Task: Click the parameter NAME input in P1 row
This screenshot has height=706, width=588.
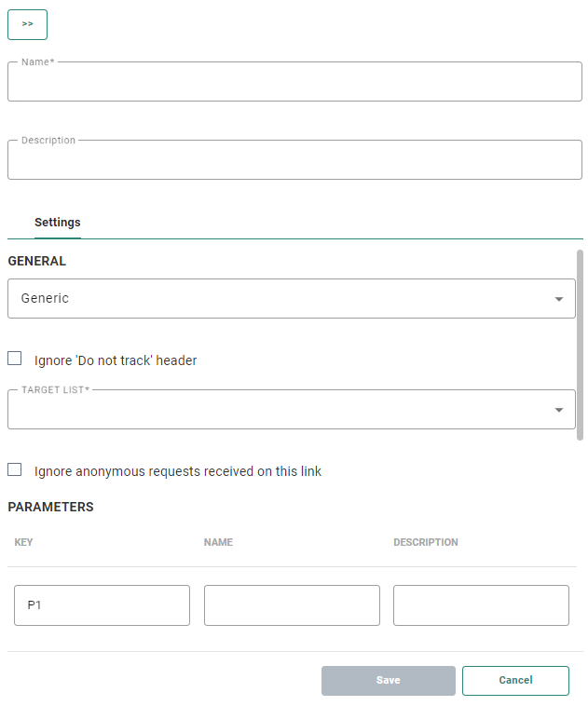Action: coord(292,605)
